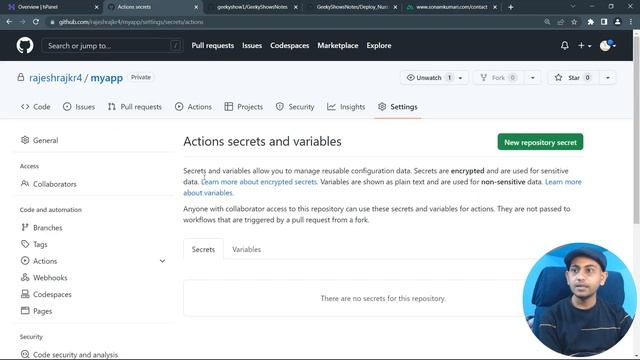Switch to the Code repository tab
This screenshot has height=360, width=640.
tap(36, 107)
